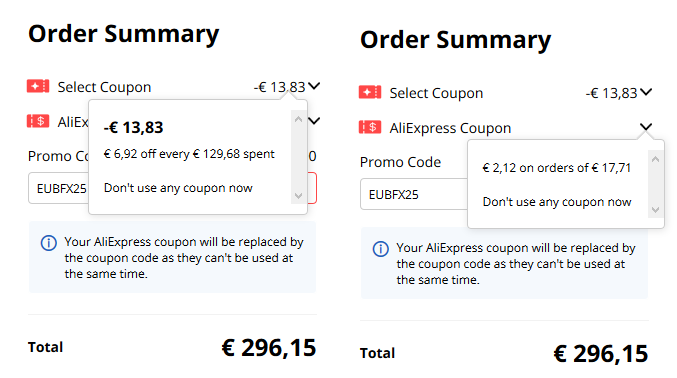Click the blue info icon in right notice box
The height and width of the screenshot is (378, 677).
point(380,249)
